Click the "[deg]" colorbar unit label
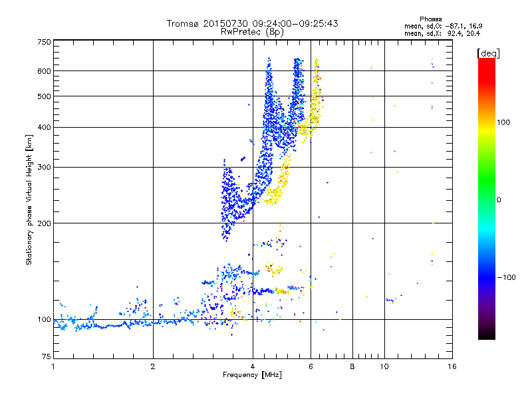532x399 pixels. point(488,53)
